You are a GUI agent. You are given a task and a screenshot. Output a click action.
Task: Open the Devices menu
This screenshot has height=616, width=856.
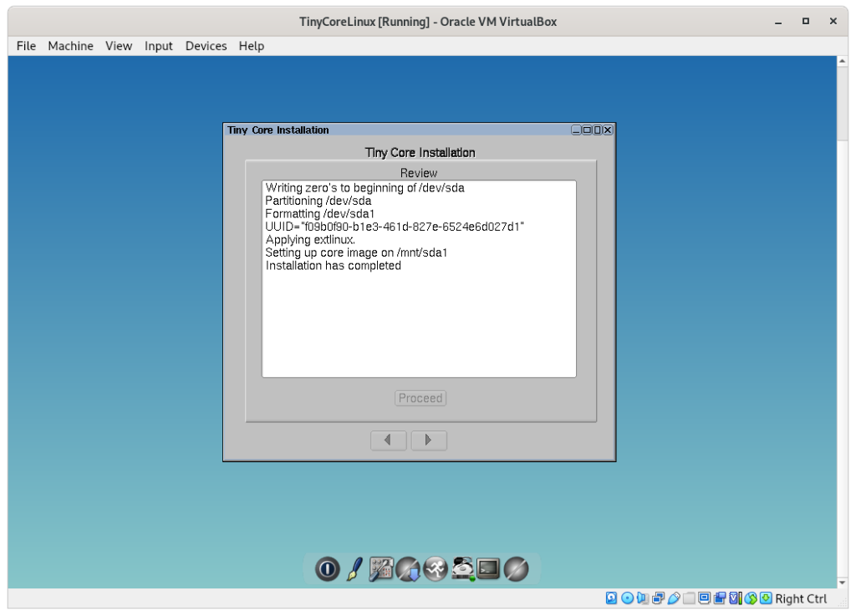pos(206,46)
